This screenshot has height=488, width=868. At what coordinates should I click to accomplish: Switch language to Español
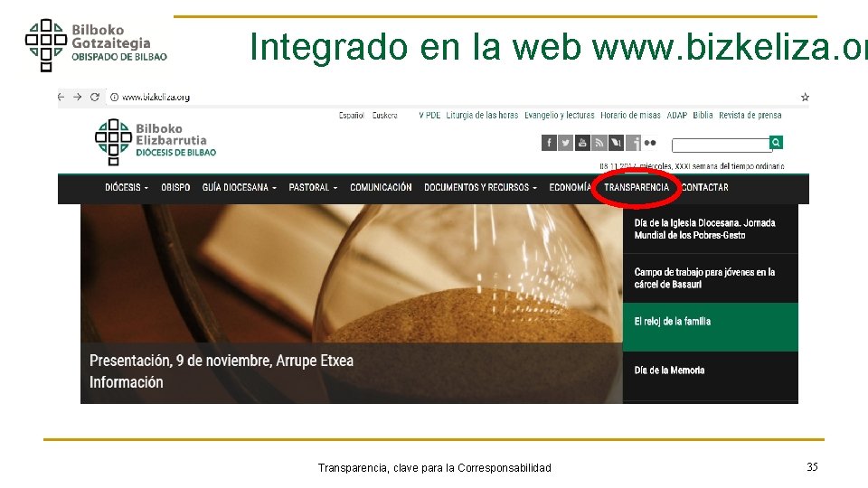(352, 116)
